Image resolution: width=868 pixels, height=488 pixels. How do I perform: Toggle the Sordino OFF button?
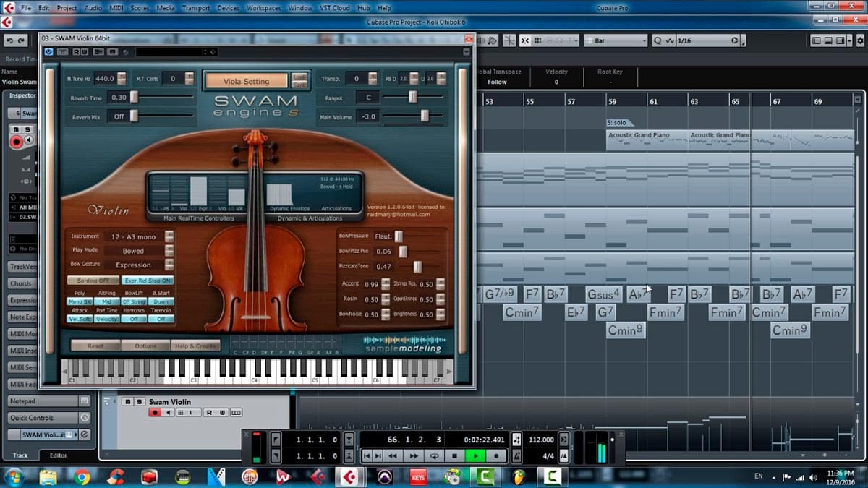93,281
